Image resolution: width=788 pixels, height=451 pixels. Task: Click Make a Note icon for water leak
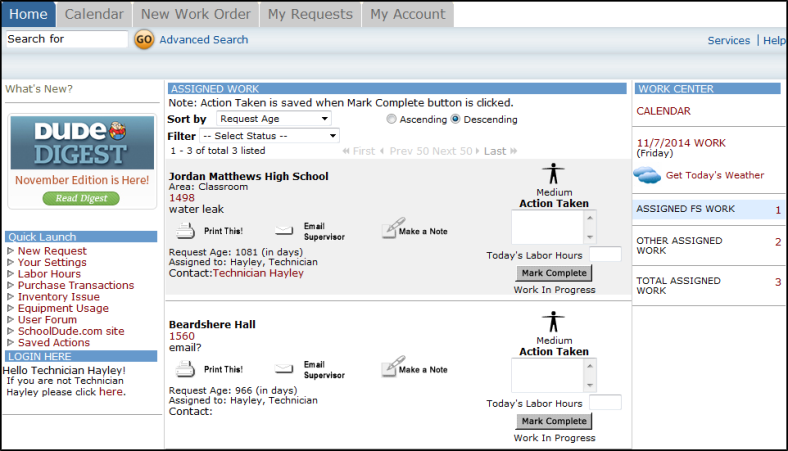tap(391, 230)
